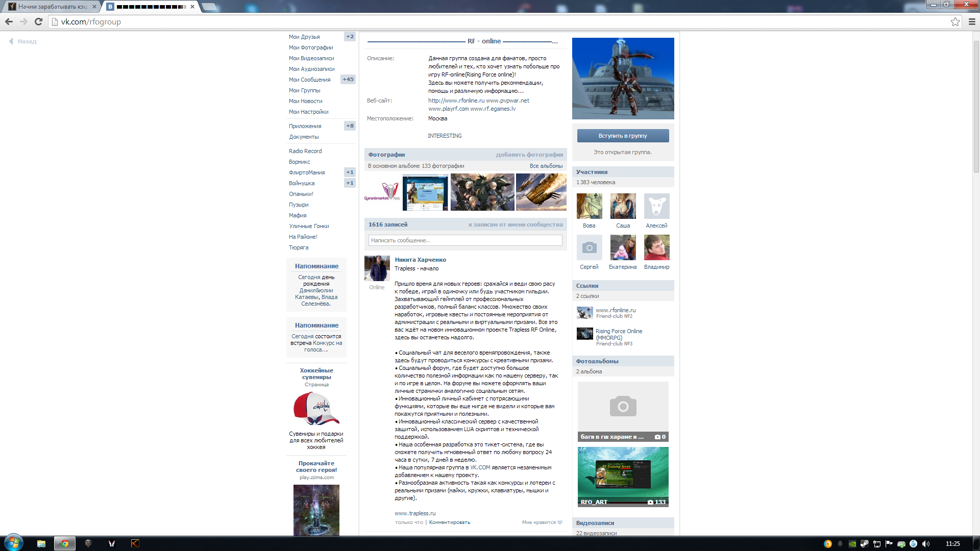Close the 'Начни зарабатывать' tab
Screen dimensions: 980x551
pyautogui.click(x=94, y=7)
